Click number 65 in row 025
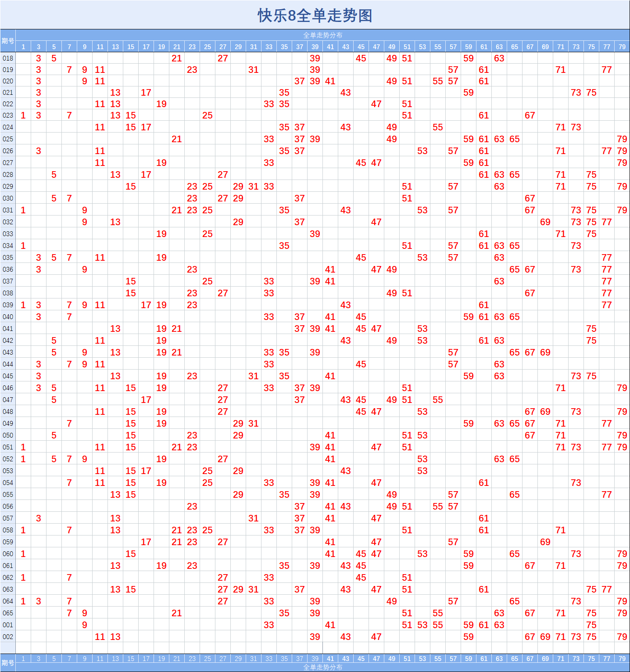The width and height of the screenshot is (630, 672). pos(515,139)
